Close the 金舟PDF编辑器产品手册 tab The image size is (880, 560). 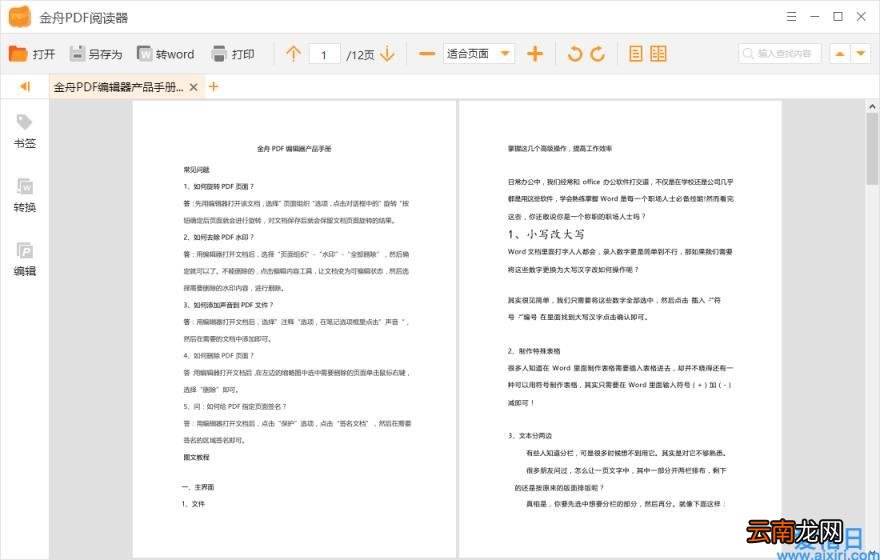click(193, 87)
